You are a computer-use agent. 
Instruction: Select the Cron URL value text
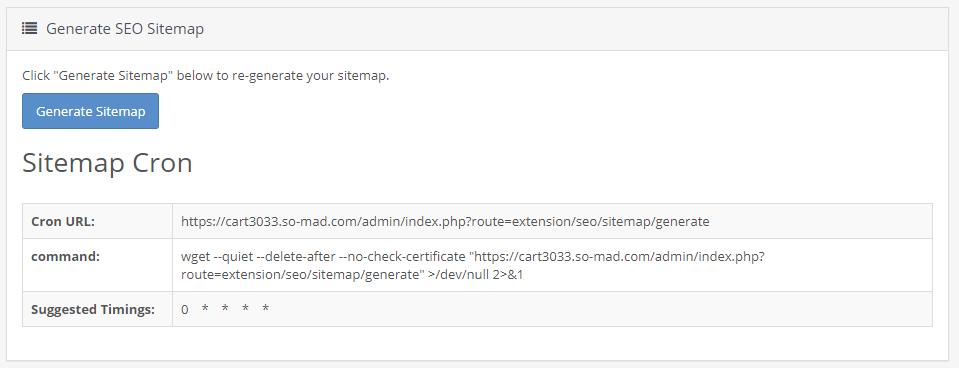pyautogui.click(x=445, y=222)
